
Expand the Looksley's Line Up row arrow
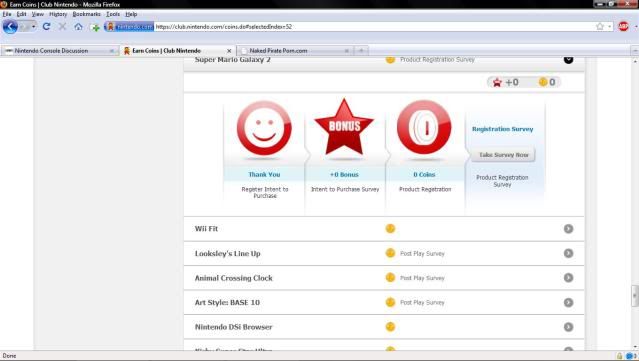click(568, 253)
